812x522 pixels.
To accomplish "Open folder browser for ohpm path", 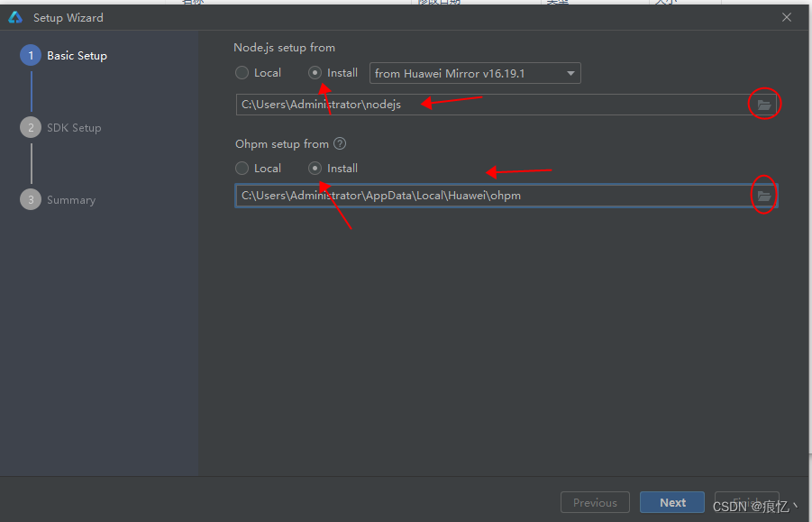I will pos(763,196).
